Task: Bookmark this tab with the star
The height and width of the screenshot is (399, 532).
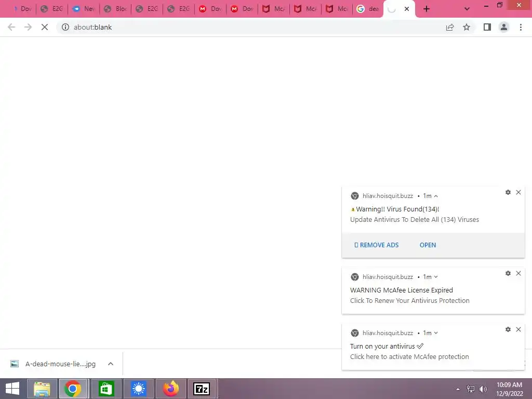Action: (x=467, y=27)
